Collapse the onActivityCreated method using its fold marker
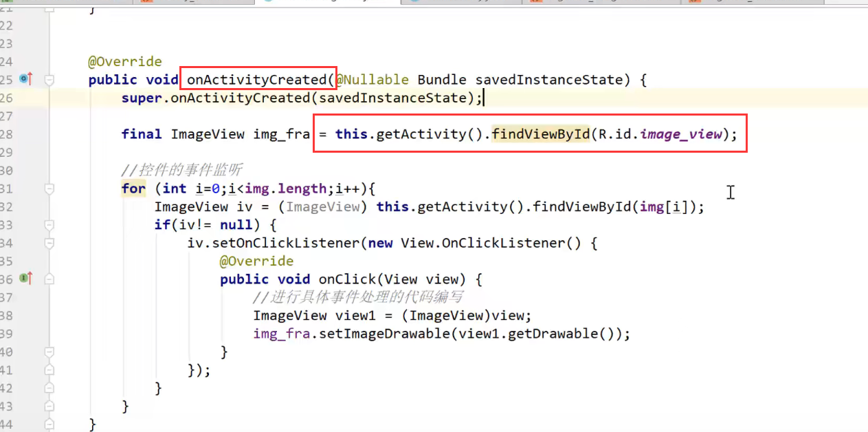The width and height of the screenshot is (868, 432). (x=49, y=80)
